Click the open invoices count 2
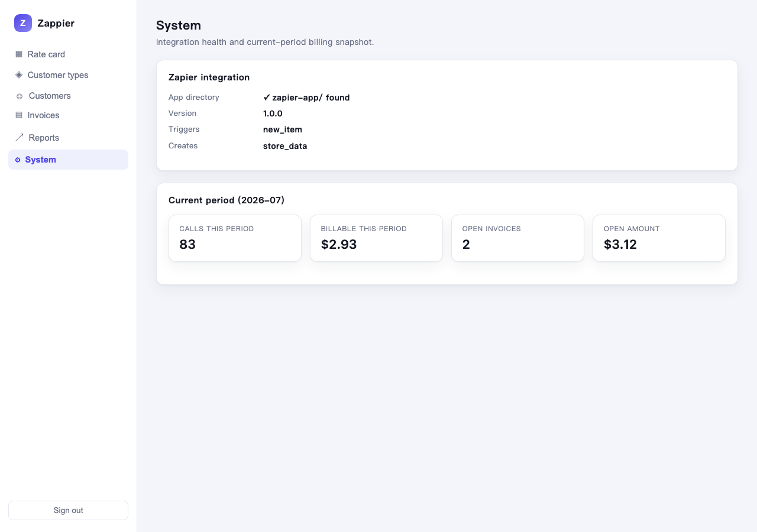The image size is (757, 532). [x=466, y=245]
